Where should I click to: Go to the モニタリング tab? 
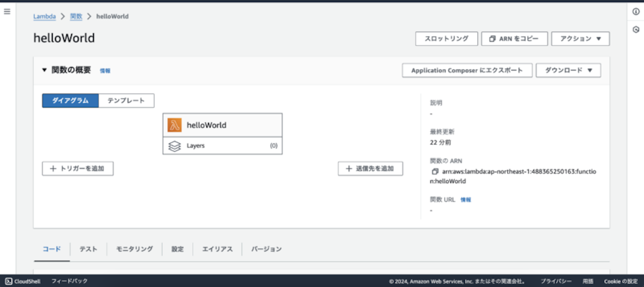[x=135, y=249]
